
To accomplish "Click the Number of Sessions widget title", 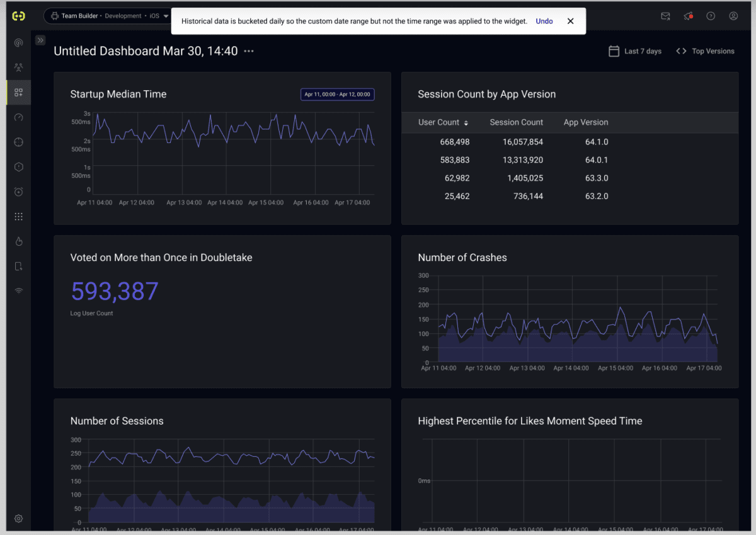I will click(x=117, y=421).
